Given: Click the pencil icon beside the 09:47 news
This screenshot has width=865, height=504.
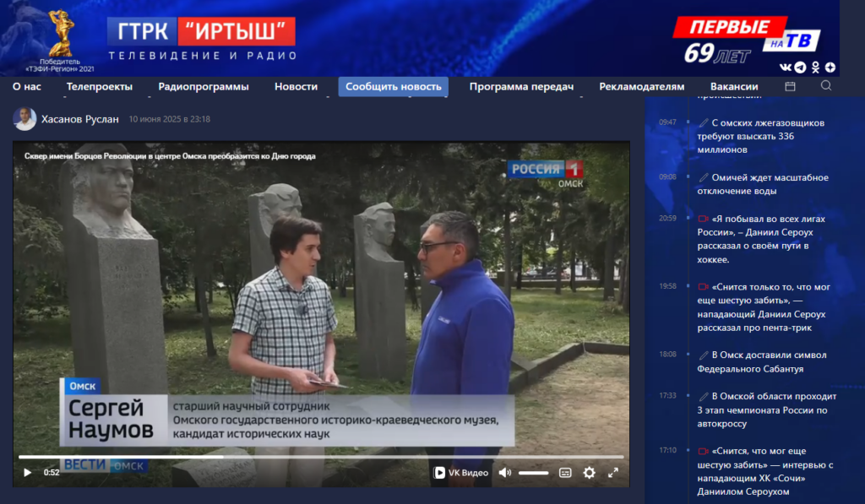Looking at the screenshot, I should tap(704, 123).
